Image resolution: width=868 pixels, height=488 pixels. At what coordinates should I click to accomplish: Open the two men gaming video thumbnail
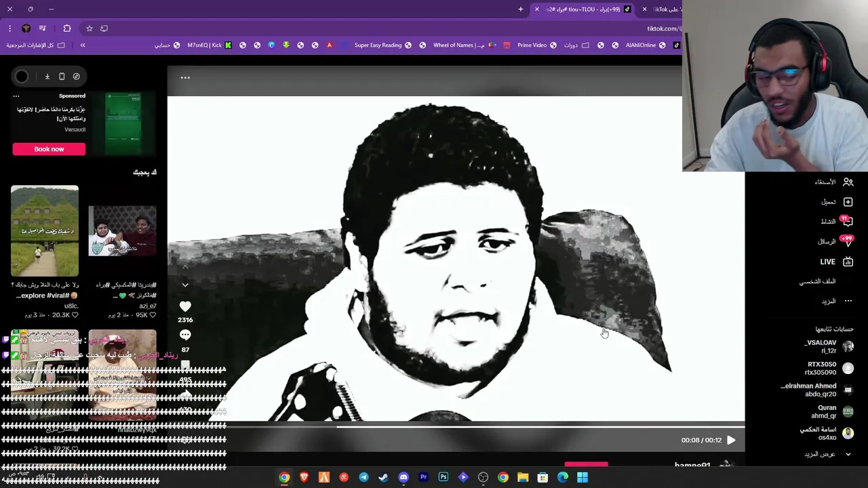[122, 231]
